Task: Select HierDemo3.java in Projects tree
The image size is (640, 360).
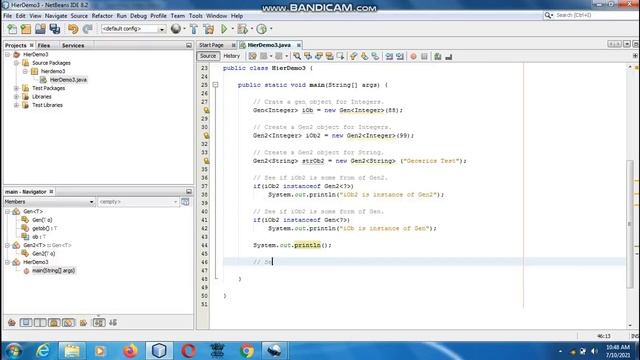Action: click(68, 80)
